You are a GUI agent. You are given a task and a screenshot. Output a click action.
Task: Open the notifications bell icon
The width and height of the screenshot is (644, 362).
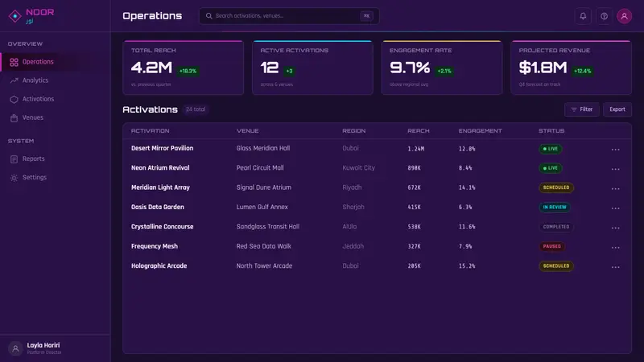583,16
